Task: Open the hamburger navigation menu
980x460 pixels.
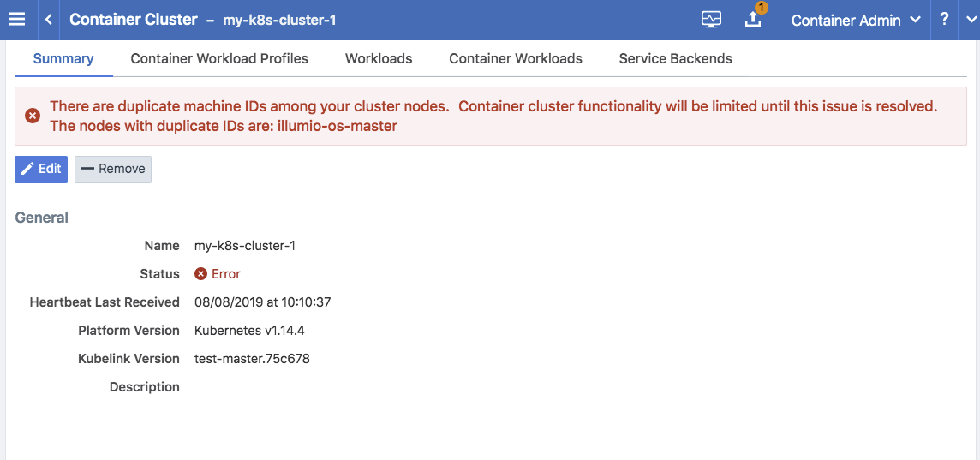Action: [17, 20]
